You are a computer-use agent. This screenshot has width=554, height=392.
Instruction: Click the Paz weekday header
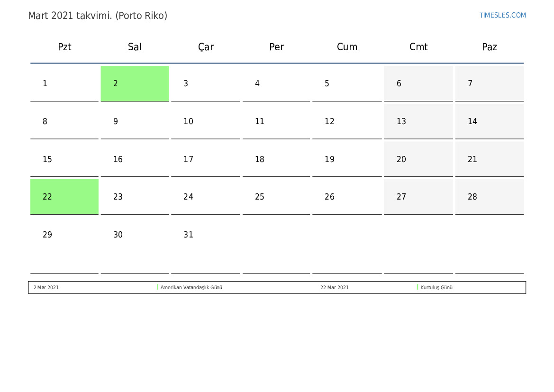(x=490, y=47)
